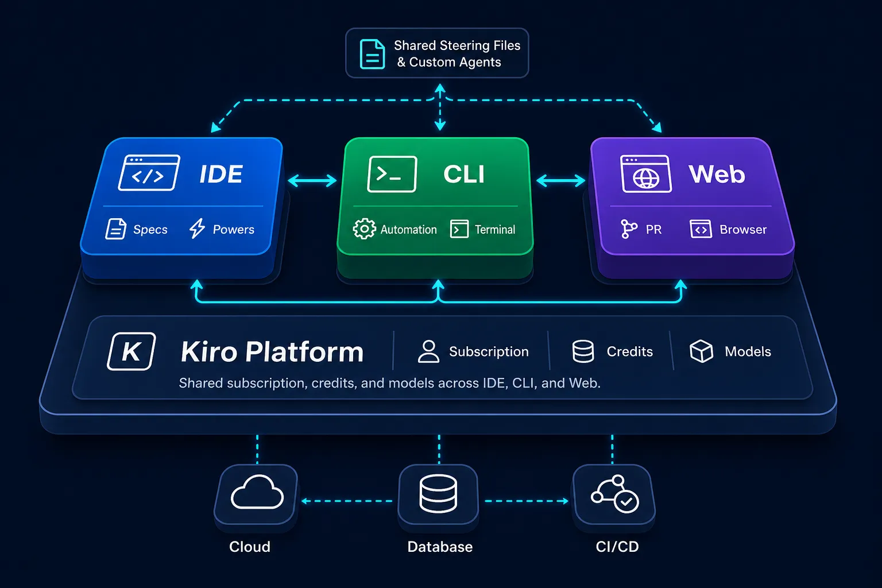Click the Web globe browser icon
882x588 pixels.
click(646, 174)
